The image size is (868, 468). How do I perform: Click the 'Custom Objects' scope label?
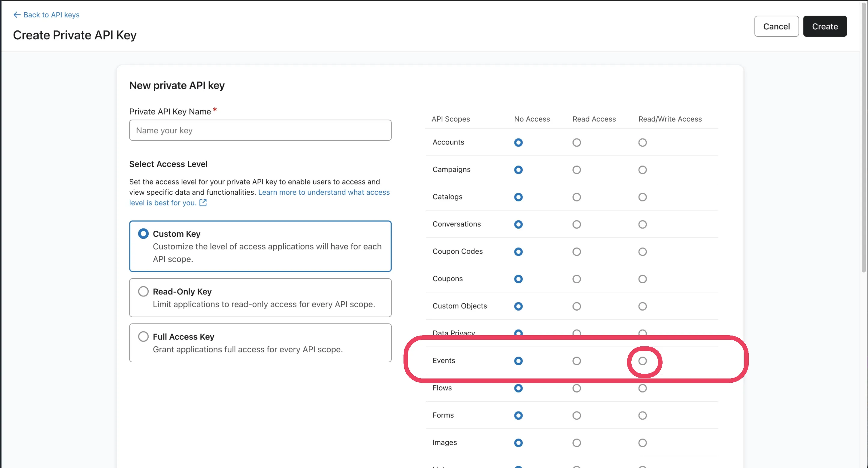[x=460, y=306]
